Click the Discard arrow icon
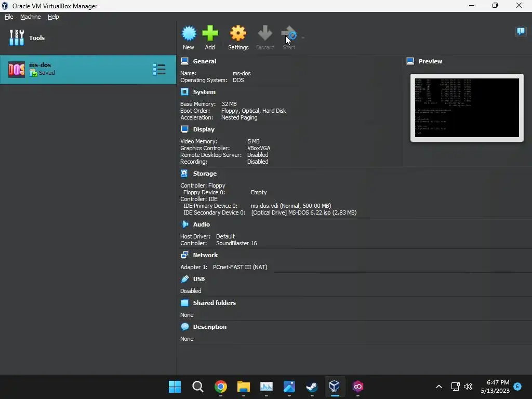This screenshot has height=399, width=532. (x=265, y=33)
